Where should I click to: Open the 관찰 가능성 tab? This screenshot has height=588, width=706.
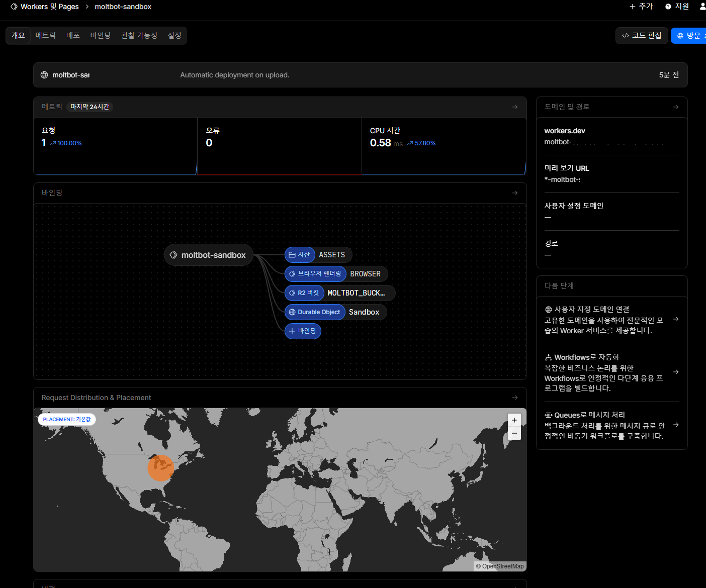pyautogui.click(x=139, y=35)
